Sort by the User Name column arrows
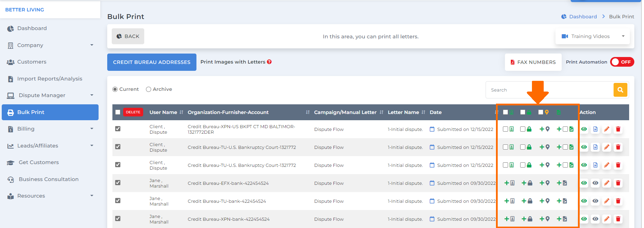This screenshot has width=644, height=228. point(181,112)
